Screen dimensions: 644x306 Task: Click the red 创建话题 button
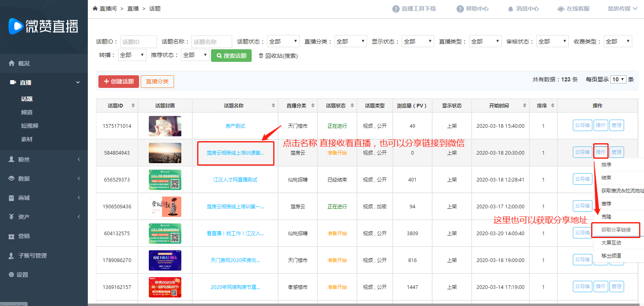pos(119,81)
